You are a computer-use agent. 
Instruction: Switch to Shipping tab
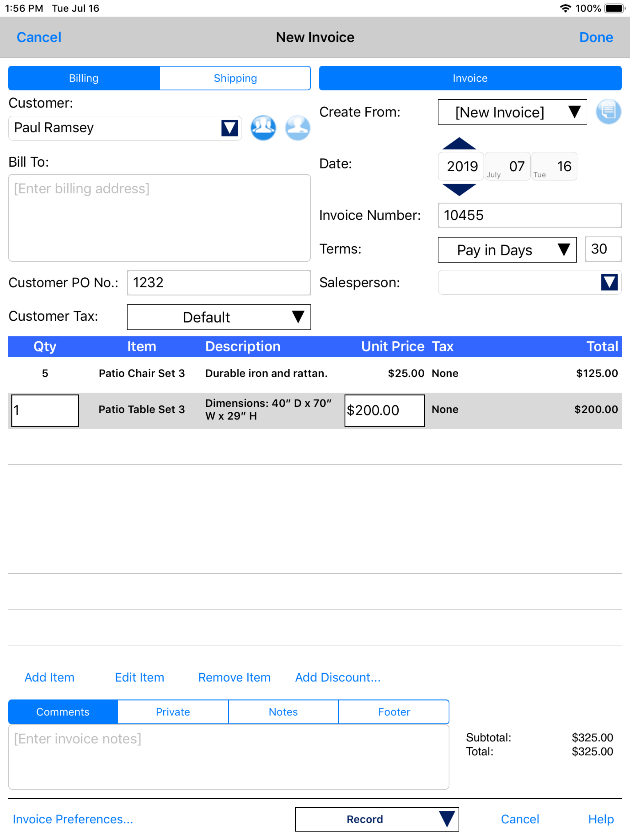point(235,78)
